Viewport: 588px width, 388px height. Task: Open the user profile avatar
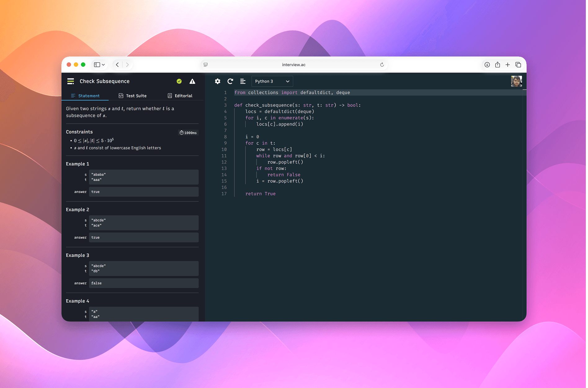516,81
